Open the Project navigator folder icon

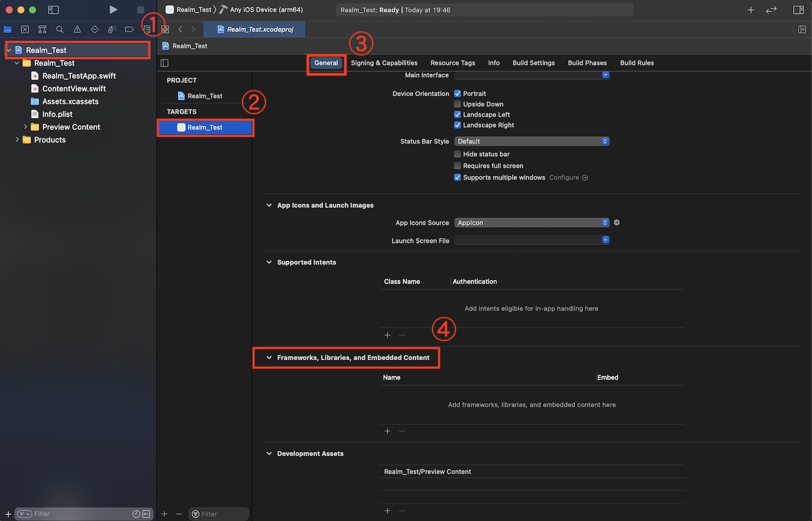coord(7,29)
